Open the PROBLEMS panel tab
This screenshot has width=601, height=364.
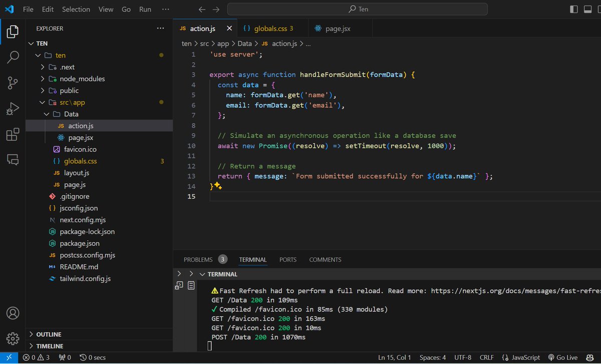[205, 259]
